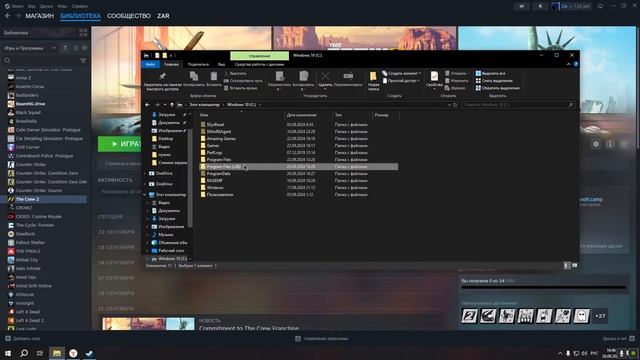Screen dimensions: 640x360
Task: Click Select all in Explorer ribbon
Action: pyautogui.click(x=490, y=73)
